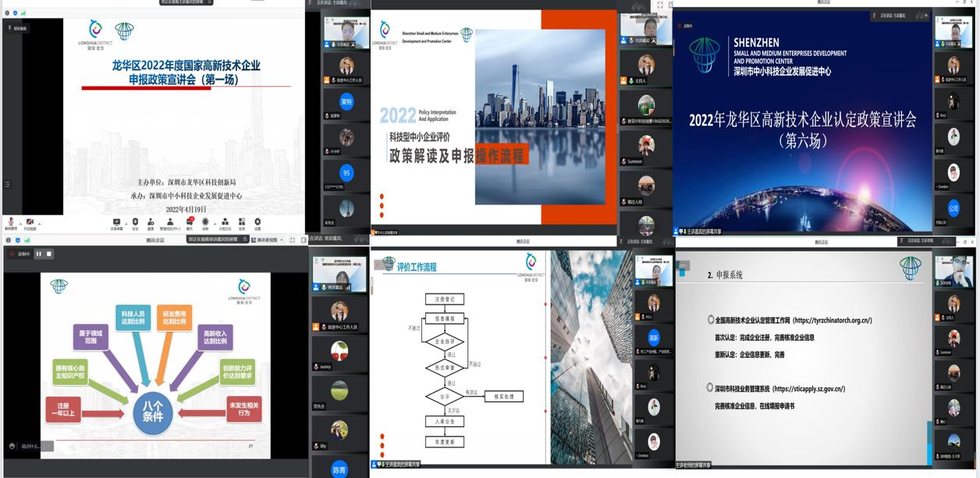Screen dimensions: 980x478
Task: Open the Settings gear icon
Action: (257, 222)
